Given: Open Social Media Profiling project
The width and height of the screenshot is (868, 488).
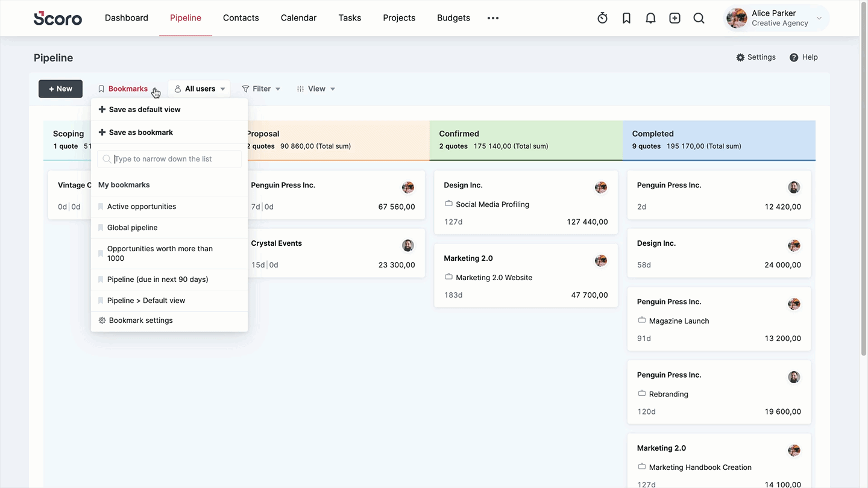Looking at the screenshot, I should [x=492, y=204].
